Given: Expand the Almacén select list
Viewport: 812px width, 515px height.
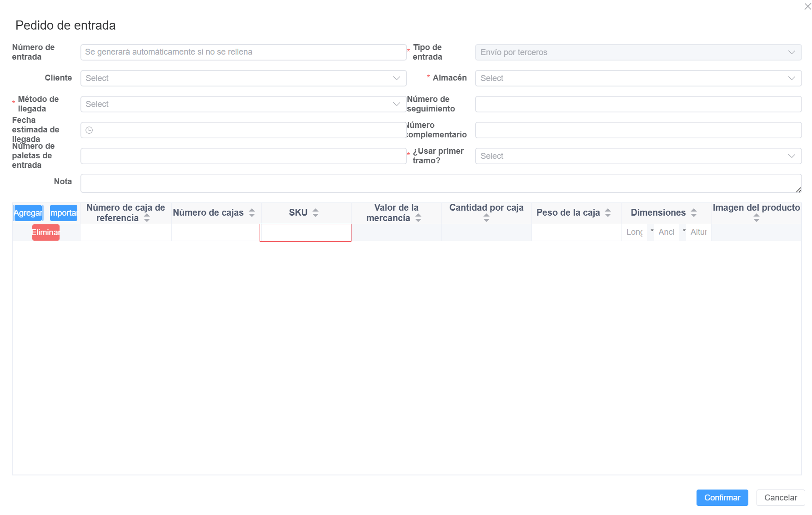Looking at the screenshot, I should [638, 78].
